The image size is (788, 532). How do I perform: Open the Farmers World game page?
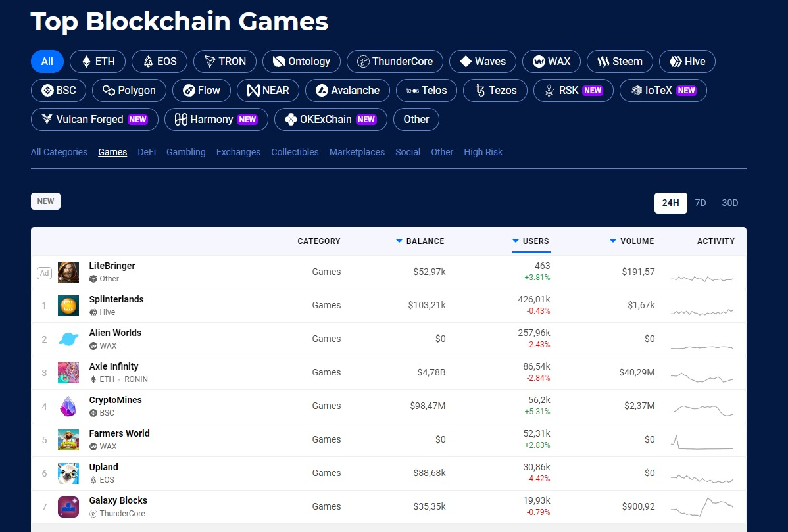pos(119,433)
